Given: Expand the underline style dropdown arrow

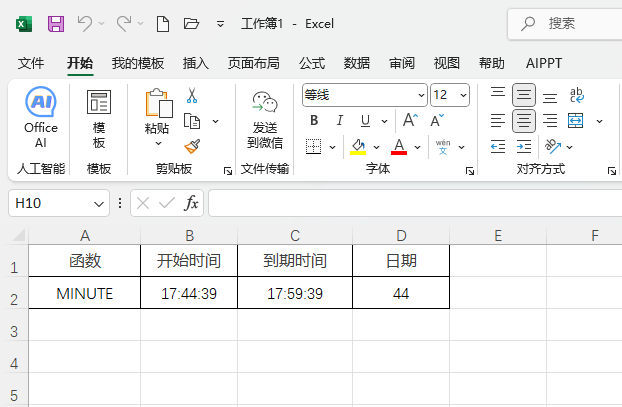Looking at the screenshot, I should coord(384,121).
